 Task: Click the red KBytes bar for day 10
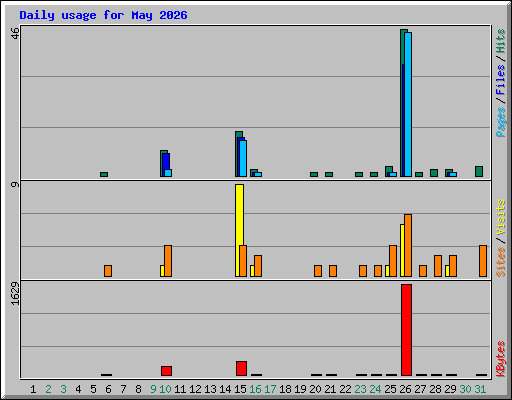coord(166,371)
